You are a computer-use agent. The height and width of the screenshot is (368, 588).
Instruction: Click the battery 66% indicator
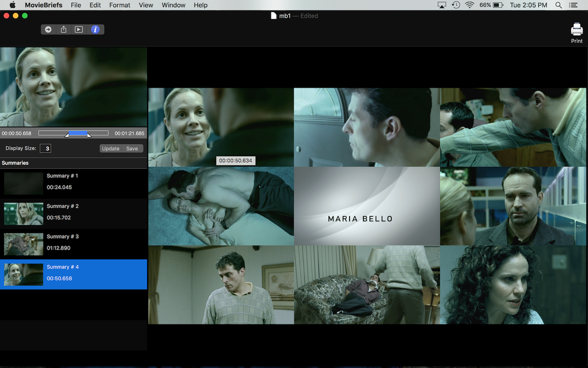[x=492, y=5]
